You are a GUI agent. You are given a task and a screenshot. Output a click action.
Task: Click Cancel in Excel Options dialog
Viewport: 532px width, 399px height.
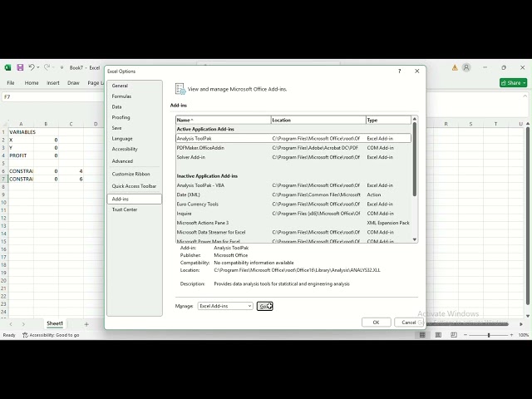click(x=409, y=323)
